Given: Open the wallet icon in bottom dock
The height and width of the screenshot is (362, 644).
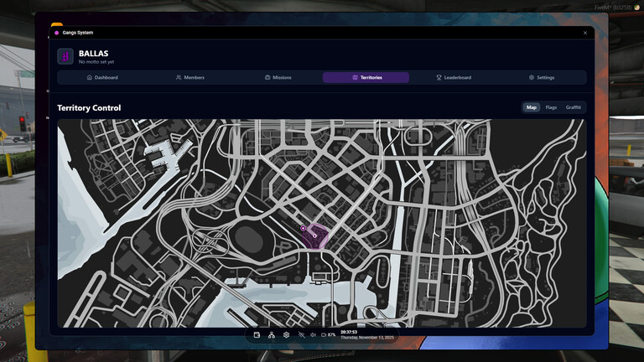Looking at the screenshot, I should 257,335.
